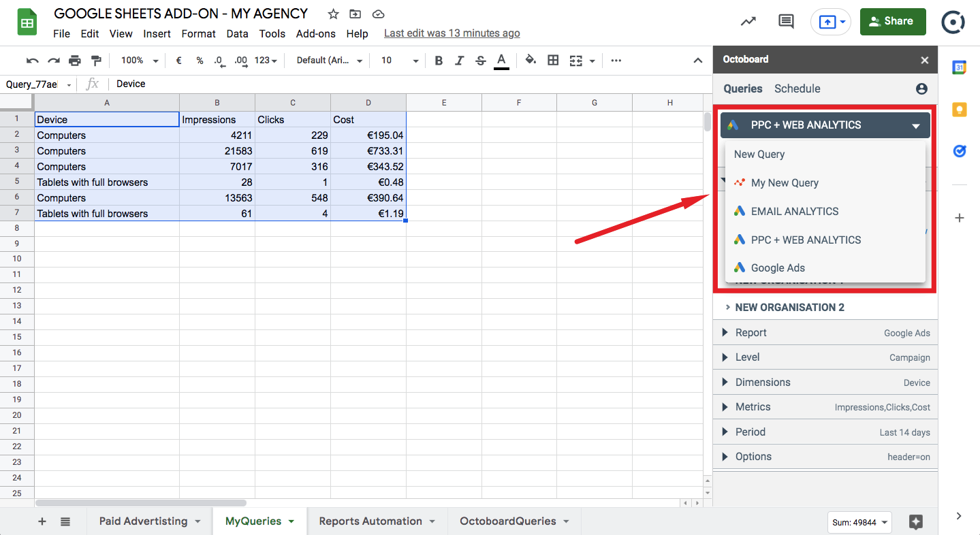This screenshot has height=535, width=980.
Task: Open Google Tasks side panel icon
Action: [x=959, y=150]
